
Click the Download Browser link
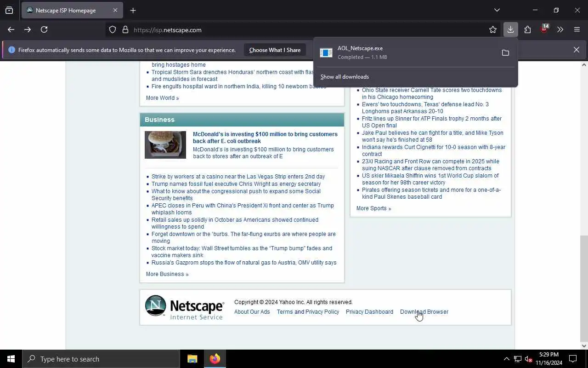pos(424,312)
